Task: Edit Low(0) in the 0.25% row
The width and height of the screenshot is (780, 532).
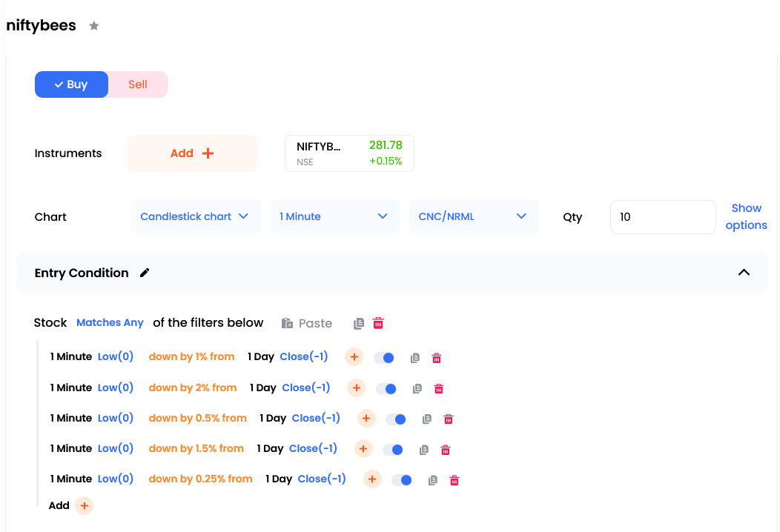Action: click(116, 479)
